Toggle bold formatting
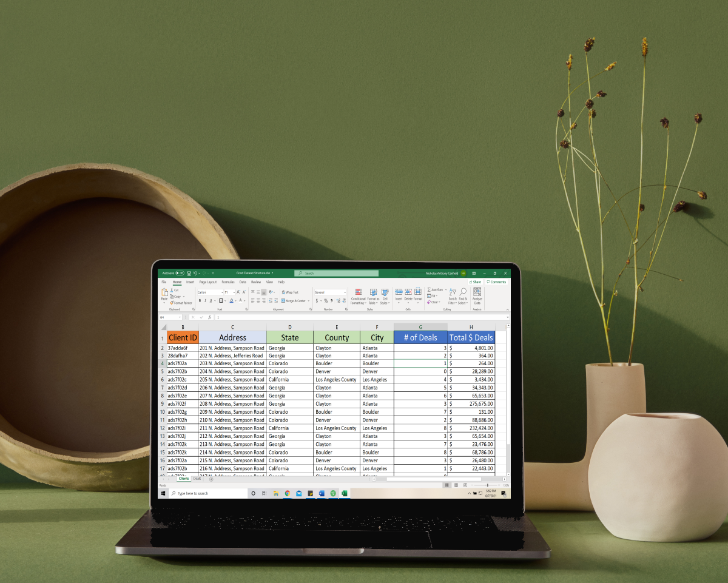728x583 pixels. [x=200, y=300]
